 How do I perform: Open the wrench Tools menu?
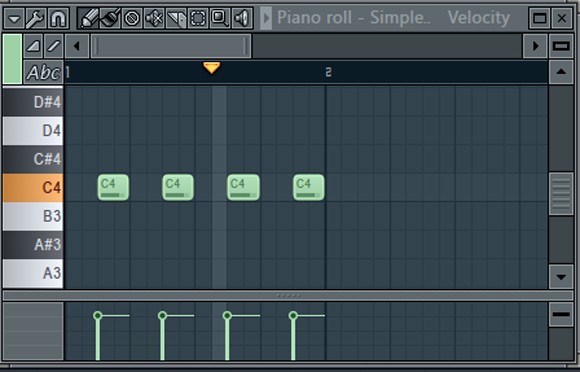pos(36,18)
